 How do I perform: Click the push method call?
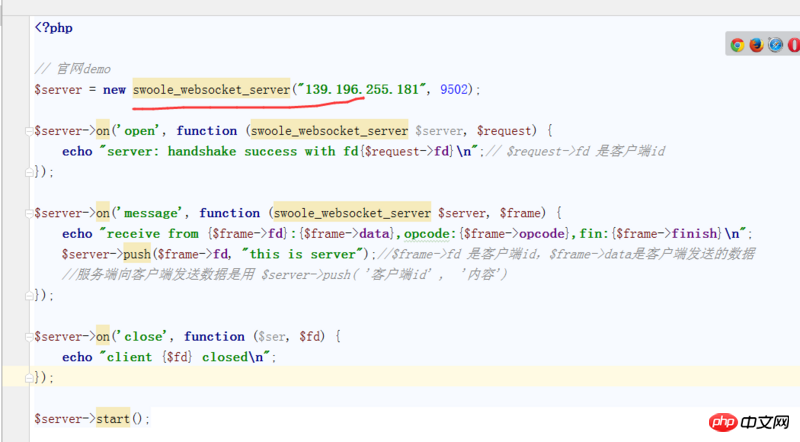coord(137,254)
